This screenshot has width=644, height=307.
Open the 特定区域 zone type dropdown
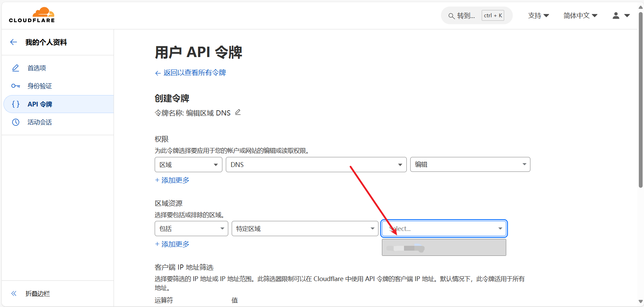(305, 229)
